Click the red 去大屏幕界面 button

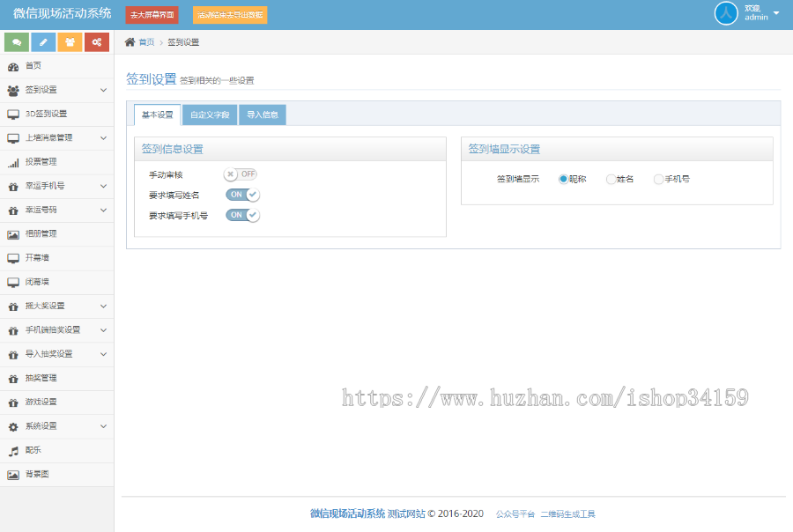click(152, 15)
